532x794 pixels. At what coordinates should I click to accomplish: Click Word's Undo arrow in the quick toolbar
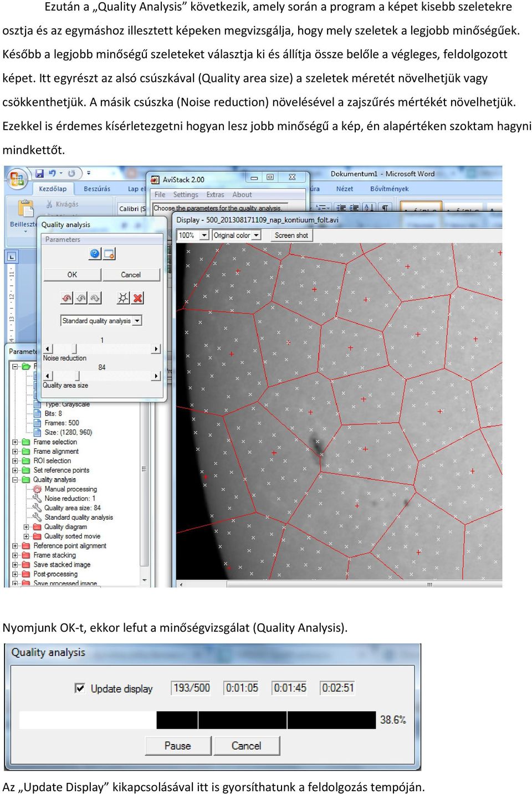52,173
